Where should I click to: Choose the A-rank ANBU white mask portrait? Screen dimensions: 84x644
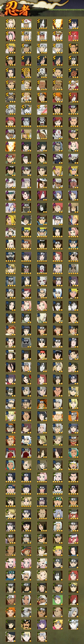[57, 134]
